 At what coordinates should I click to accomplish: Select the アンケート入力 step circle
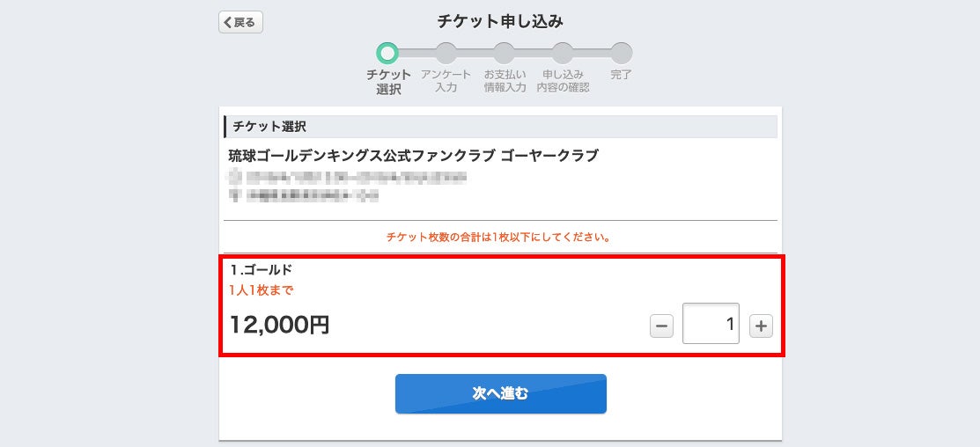pos(446,54)
